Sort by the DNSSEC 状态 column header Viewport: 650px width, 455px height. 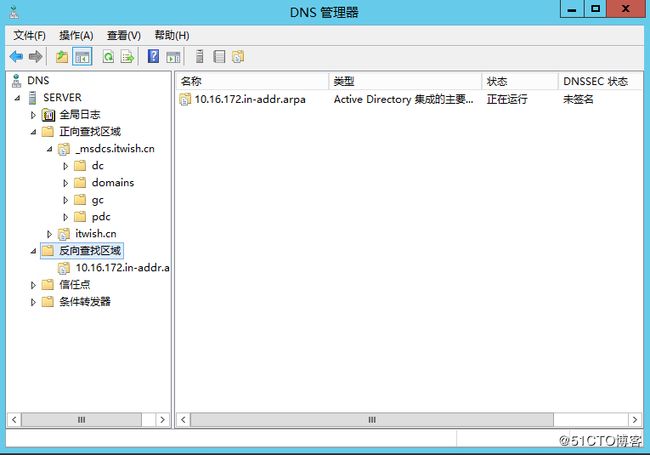pyautogui.click(x=600, y=81)
